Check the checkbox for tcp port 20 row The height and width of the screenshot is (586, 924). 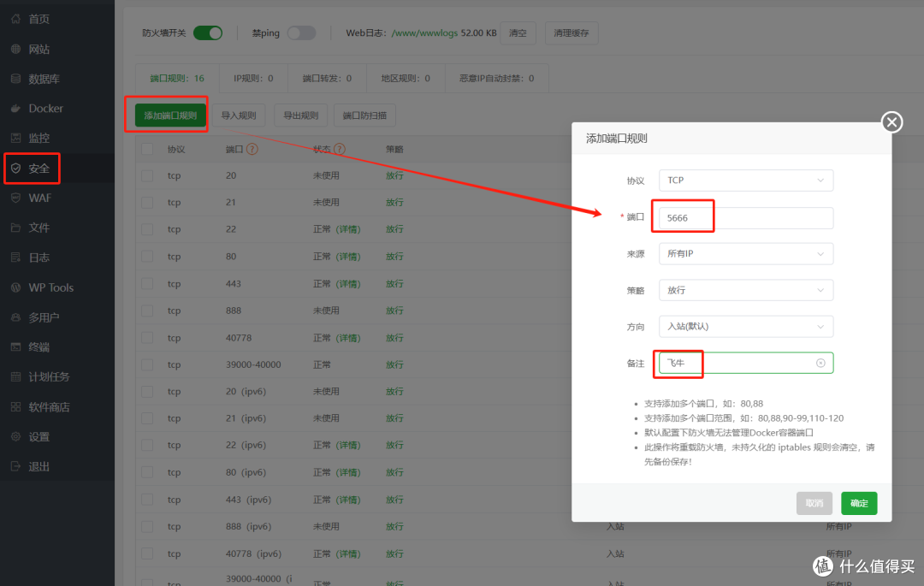(x=147, y=175)
